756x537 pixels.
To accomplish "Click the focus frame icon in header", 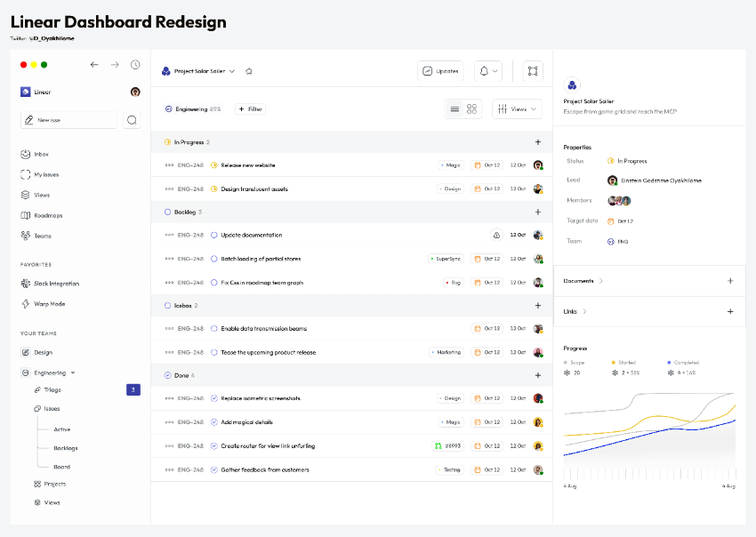I will (x=533, y=71).
